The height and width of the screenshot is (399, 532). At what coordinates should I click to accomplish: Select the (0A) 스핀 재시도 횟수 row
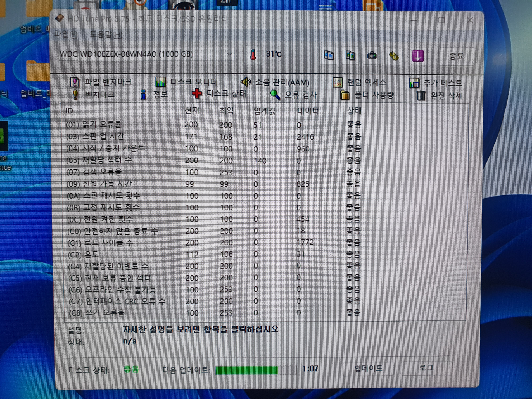pos(265,196)
